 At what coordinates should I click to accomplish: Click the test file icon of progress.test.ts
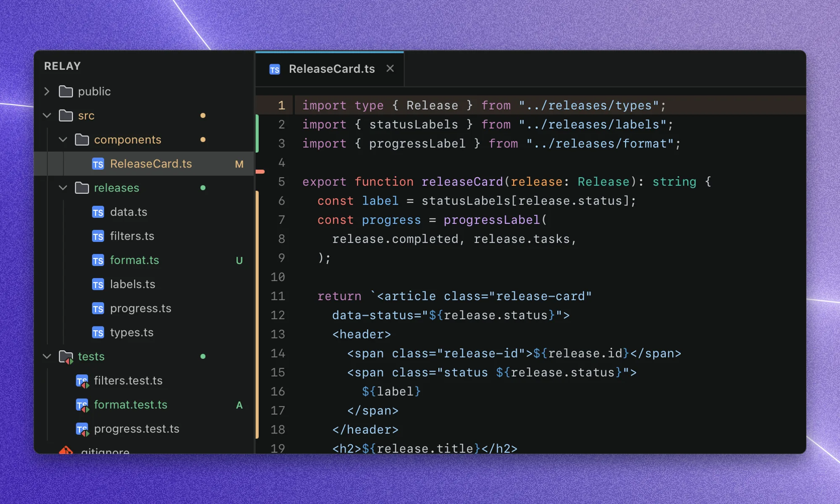click(x=82, y=429)
